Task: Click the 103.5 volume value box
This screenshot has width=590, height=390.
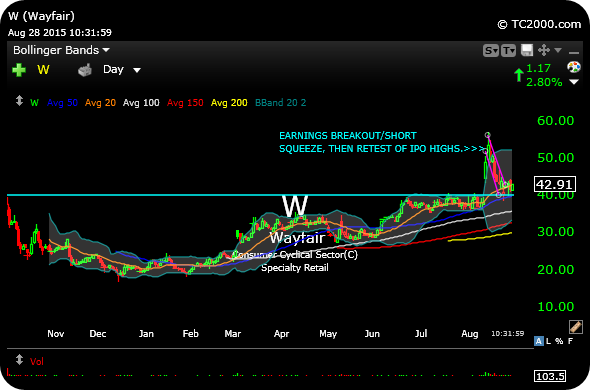Action: 550,376
